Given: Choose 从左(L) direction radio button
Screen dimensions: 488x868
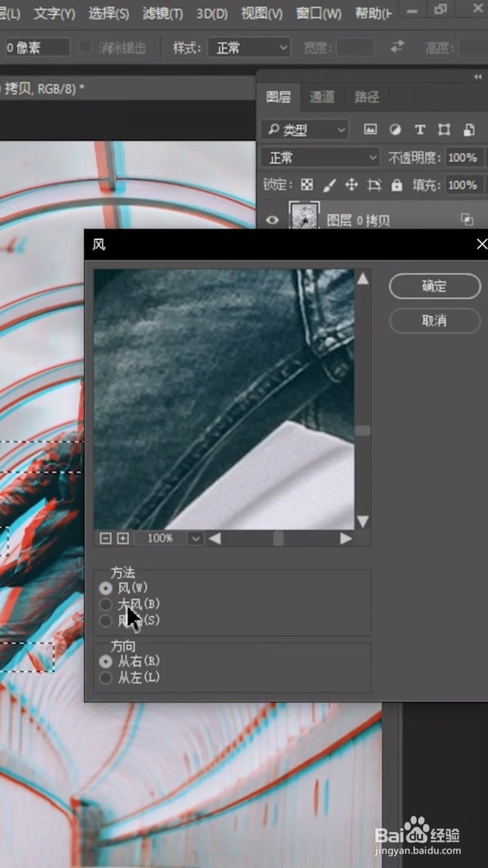Looking at the screenshot, I should (105, 677).
